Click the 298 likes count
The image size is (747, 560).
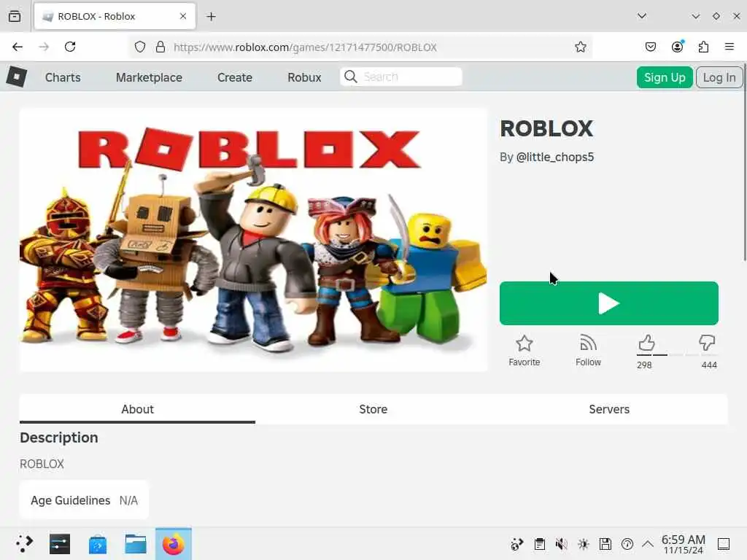(x=644, y=365)
